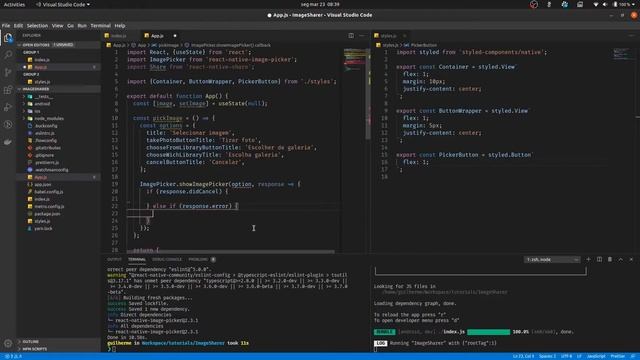640x360 pixels.
Task: Open the Edit menu
Action: tap(18, 26)
